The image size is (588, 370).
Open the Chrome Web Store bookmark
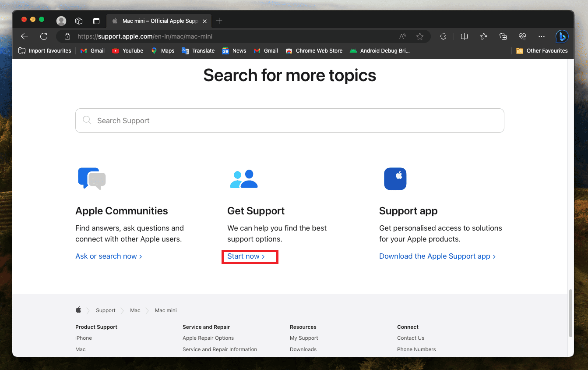[314, 51]
